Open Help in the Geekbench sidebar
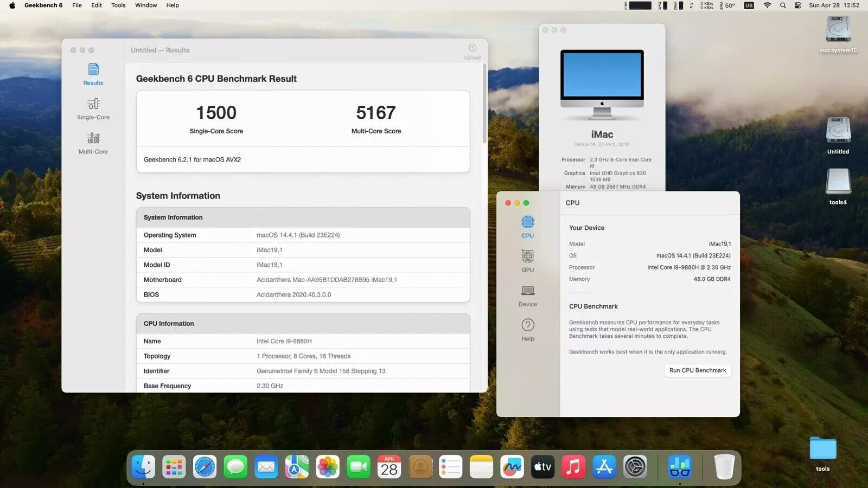Image resolution: width=868 pixels, height=488 pixels. coord(528,330)
